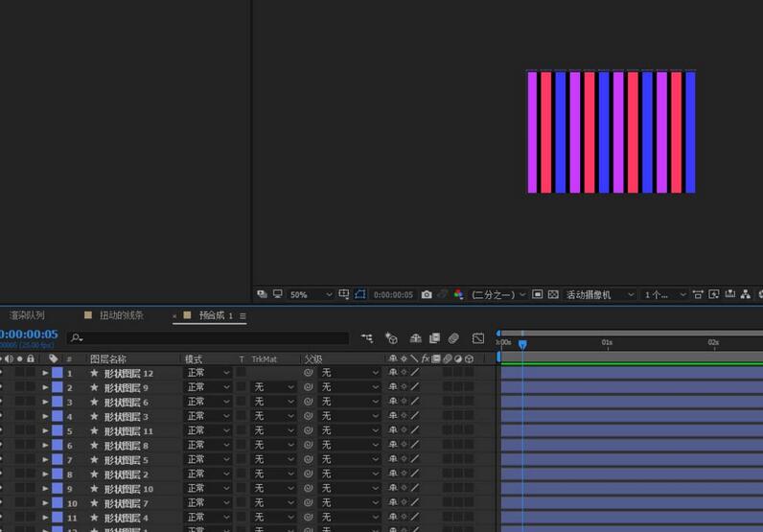Screen dimensions: 763x532
Task: Toggle transparency grid icon in viewer bar
Action: coord(553,294)
